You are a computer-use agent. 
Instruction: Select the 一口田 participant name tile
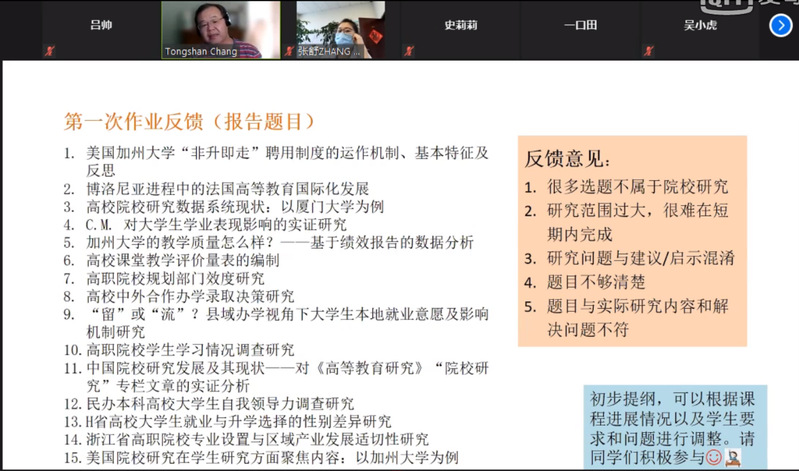(x=580, y=27)
